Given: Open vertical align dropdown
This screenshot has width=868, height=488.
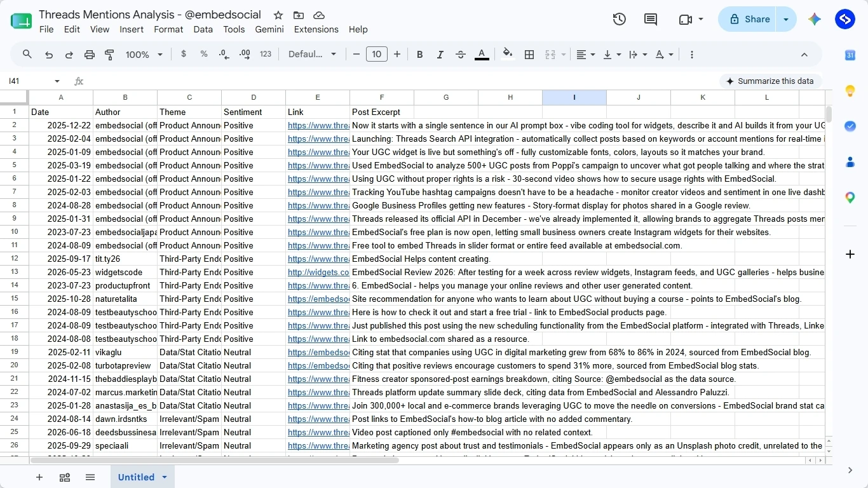Looking at the screenshot, I should click(612, 55).
